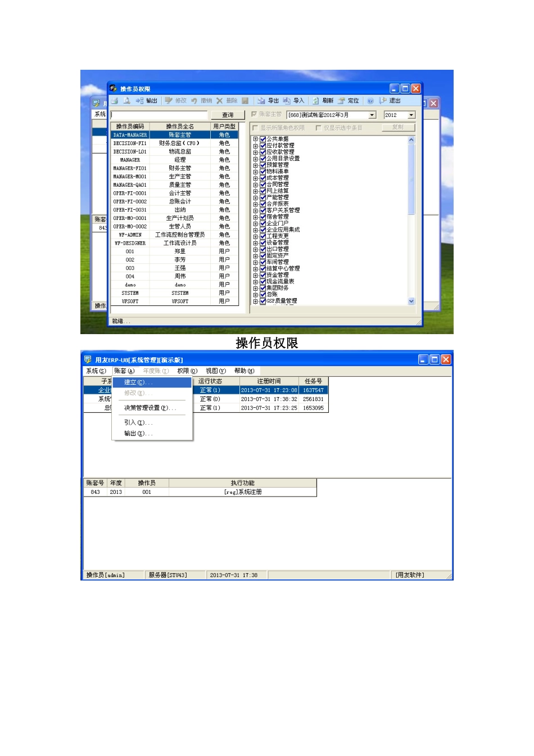
Task: Click the 输出 toolbar icon
Action: 146,101
